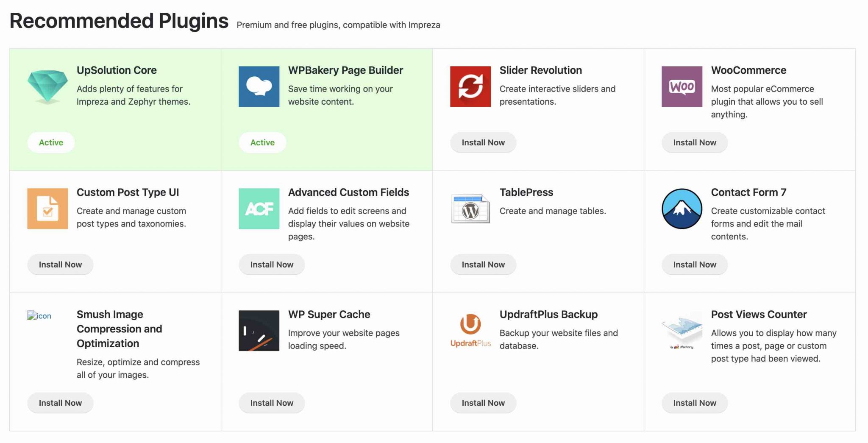Click the Slider Revolution red icon

(x=470, y=86)
